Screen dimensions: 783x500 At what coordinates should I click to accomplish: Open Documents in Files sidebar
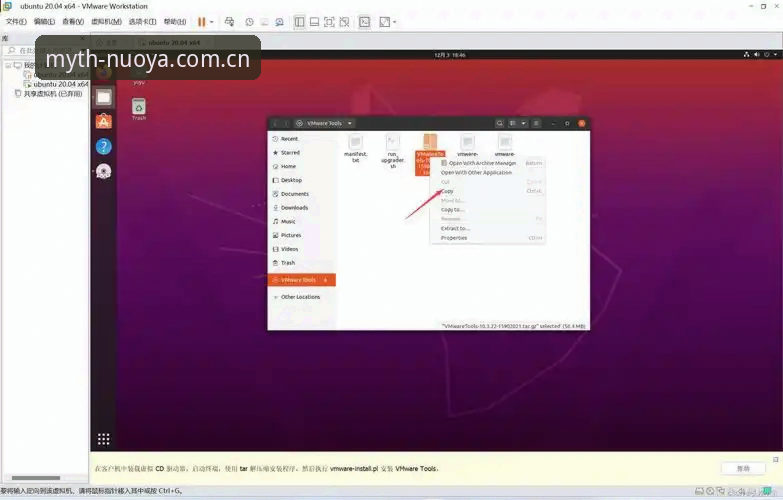tap(302, 194)
